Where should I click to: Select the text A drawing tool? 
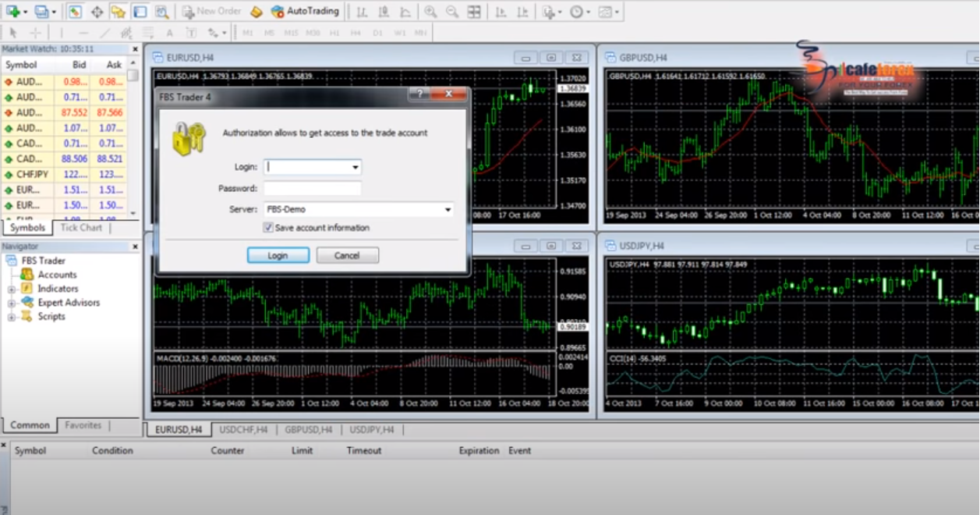pyautogui.click(x=169, y=33)
